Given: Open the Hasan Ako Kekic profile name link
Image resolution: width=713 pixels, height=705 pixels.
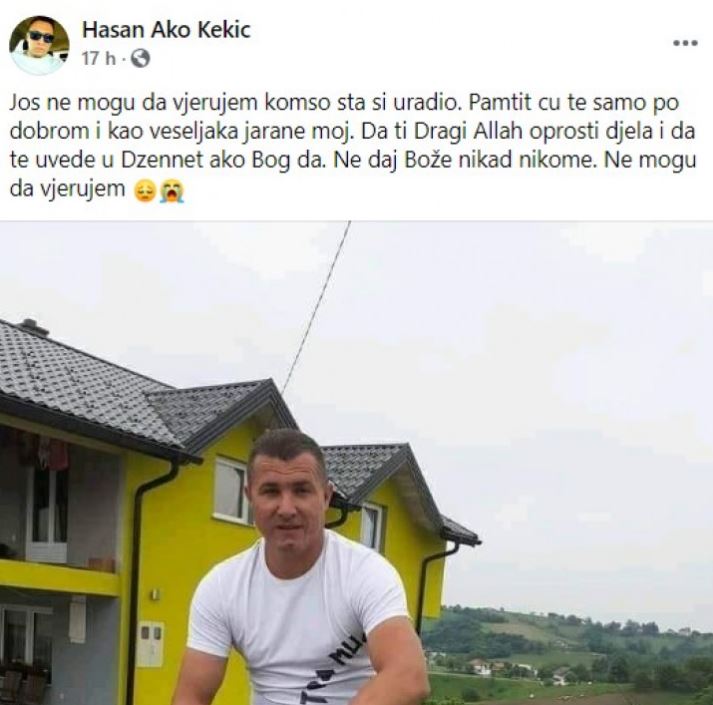Looking at the screenshot, I should coord(166,30).
